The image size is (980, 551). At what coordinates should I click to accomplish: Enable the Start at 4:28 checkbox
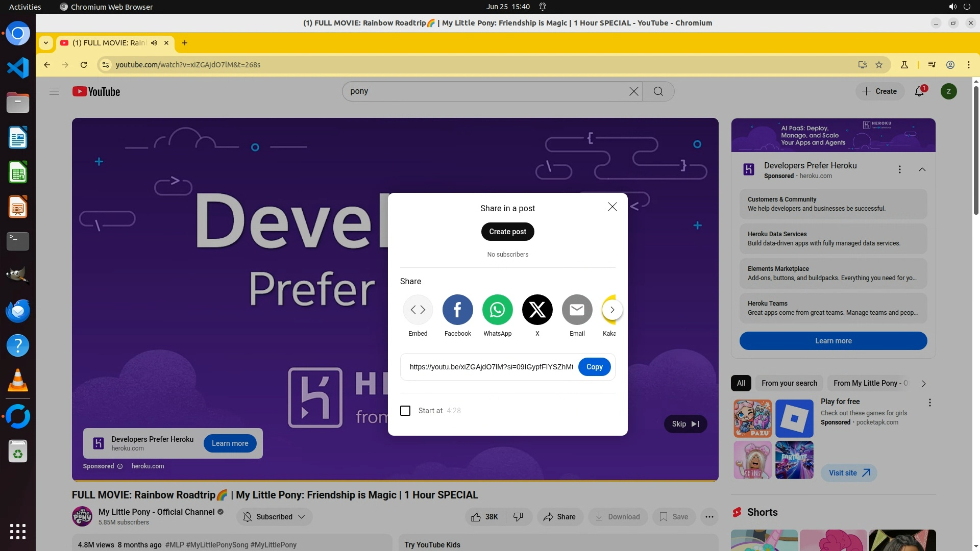[405, 411]
